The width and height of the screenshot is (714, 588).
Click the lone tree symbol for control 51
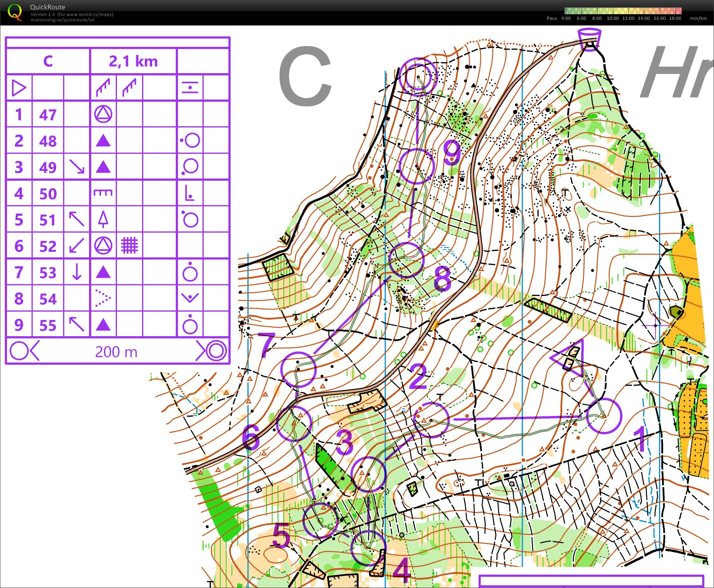(103, 220)
